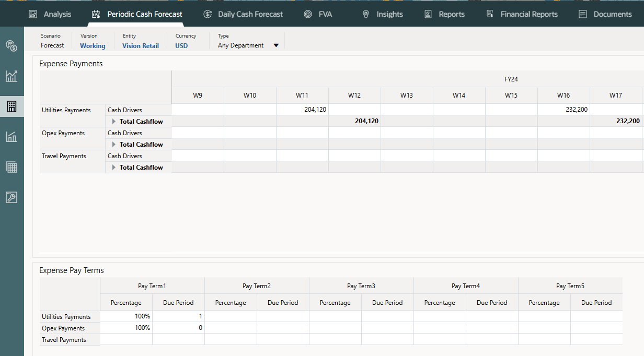Select the calculator grid sidebar icon

click(11, 106)
